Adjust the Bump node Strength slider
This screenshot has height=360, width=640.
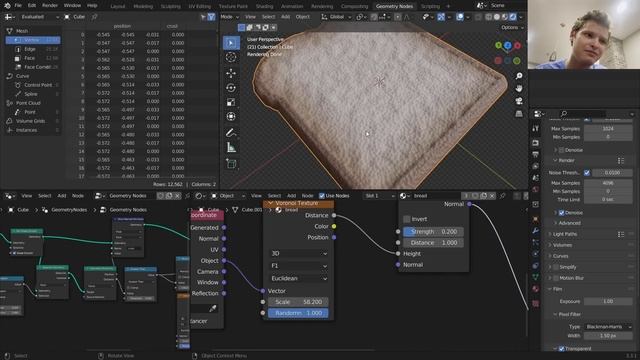[x=433, y=231]
